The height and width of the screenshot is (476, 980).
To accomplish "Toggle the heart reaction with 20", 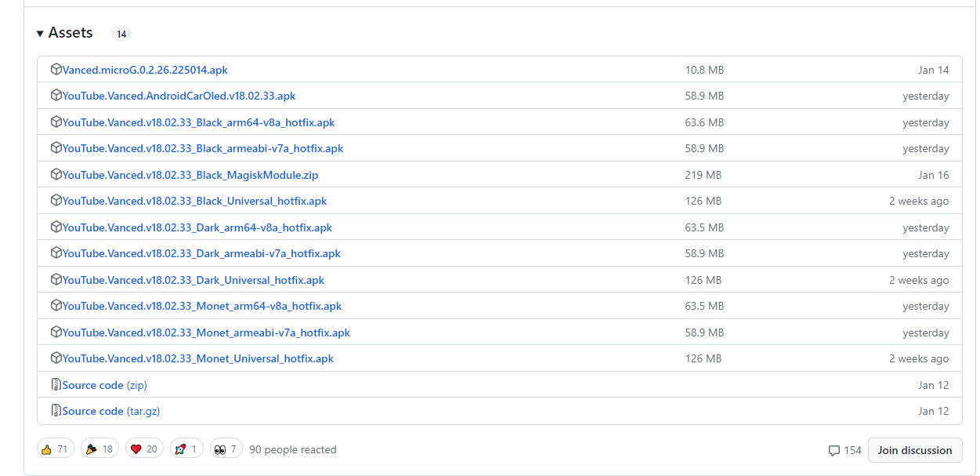I will pos(144,449).
